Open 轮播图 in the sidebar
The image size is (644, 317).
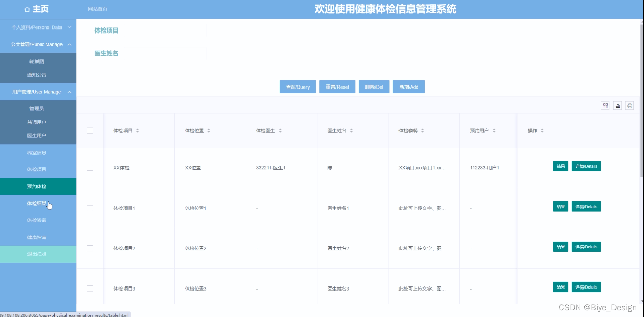click(37, 61)
